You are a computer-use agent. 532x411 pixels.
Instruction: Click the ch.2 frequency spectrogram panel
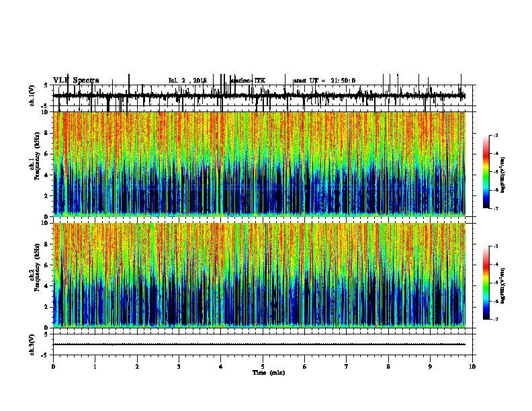click(x=259, y=275)
